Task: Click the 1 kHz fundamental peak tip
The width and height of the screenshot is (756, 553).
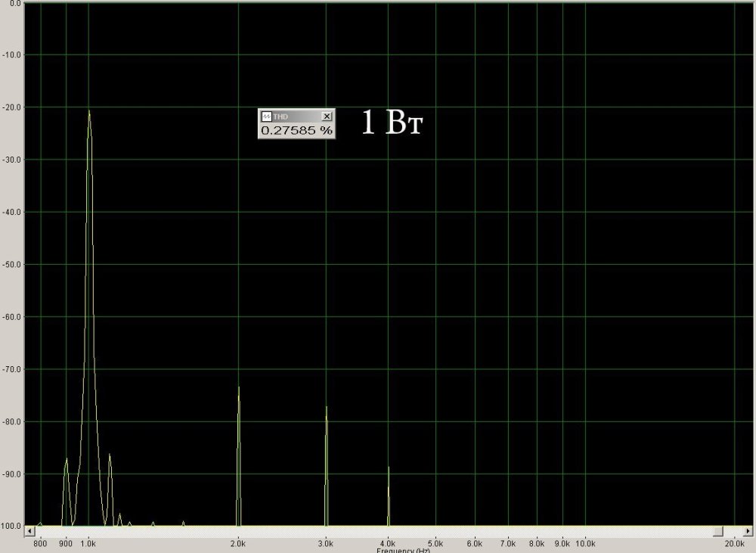Action: point(89,112)
